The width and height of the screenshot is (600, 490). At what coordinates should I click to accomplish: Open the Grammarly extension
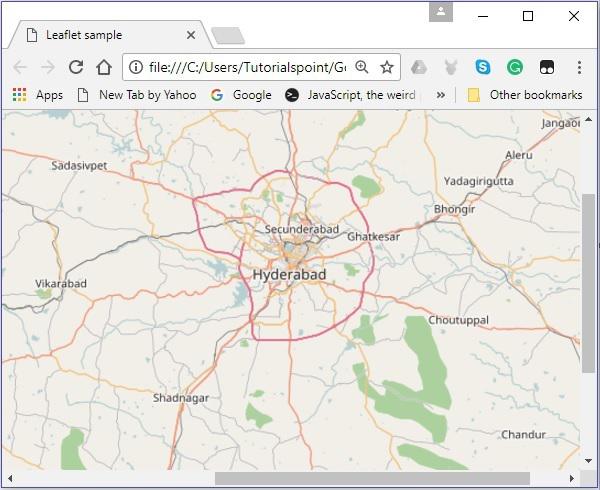click(515, 67)
